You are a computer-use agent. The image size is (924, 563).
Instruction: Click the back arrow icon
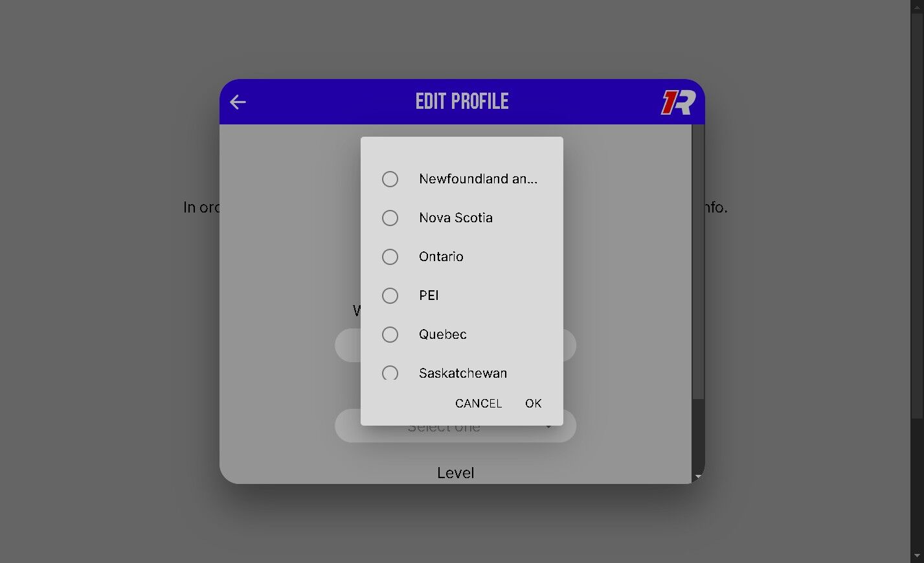point(238,102)
